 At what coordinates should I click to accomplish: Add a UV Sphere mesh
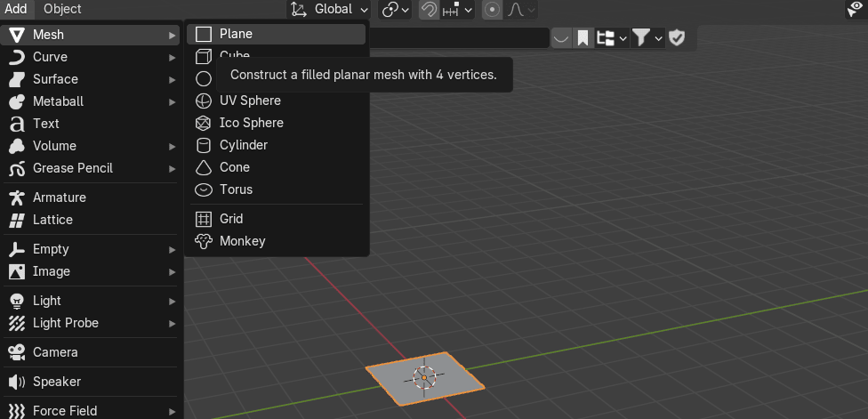click(x=250, y=101)
